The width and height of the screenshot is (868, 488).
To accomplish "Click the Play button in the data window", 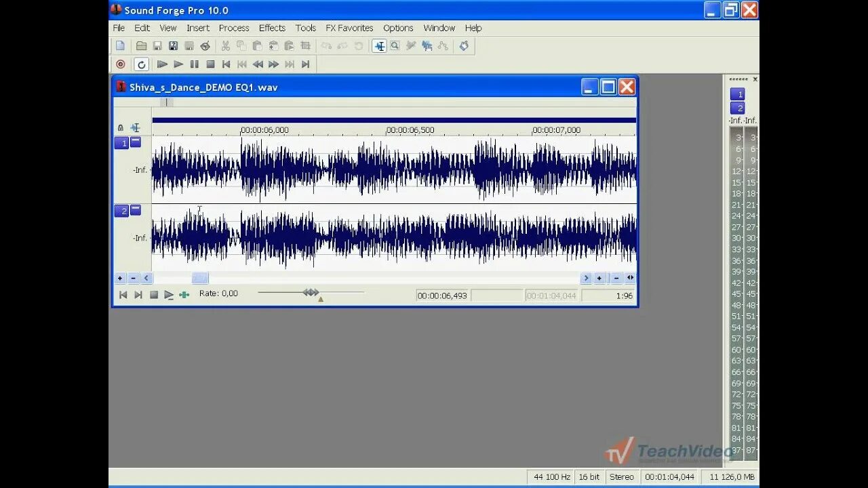I will point(169,295).
